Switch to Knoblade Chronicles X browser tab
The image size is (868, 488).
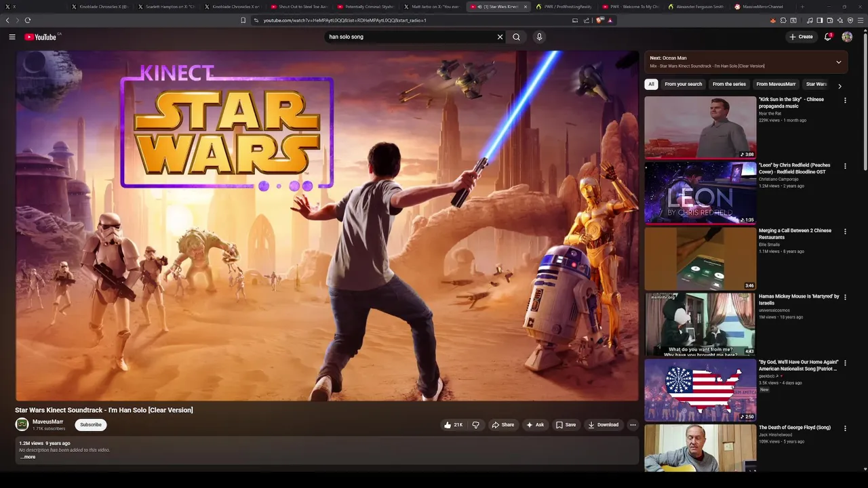pos(99,7)
